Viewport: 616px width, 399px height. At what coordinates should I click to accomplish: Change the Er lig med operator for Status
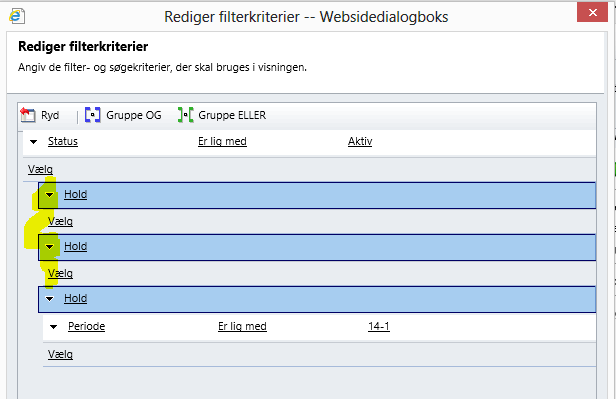pyautogui.click(x=222, y=141)
